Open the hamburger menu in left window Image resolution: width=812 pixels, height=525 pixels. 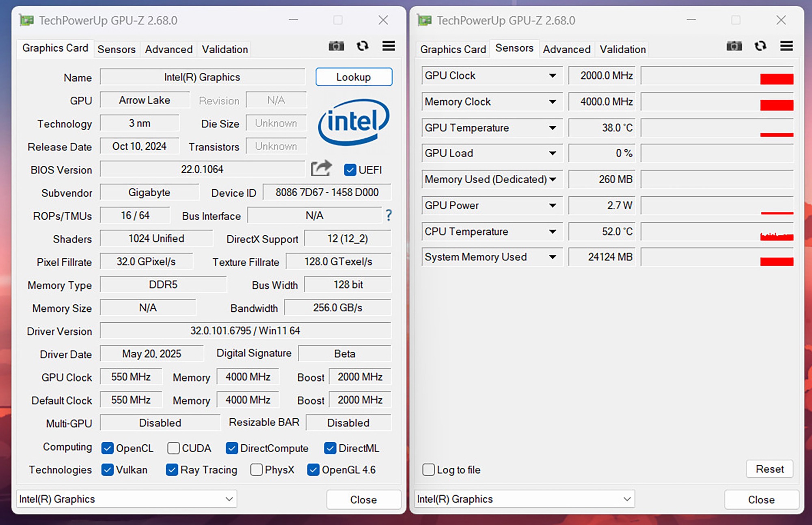389,46
